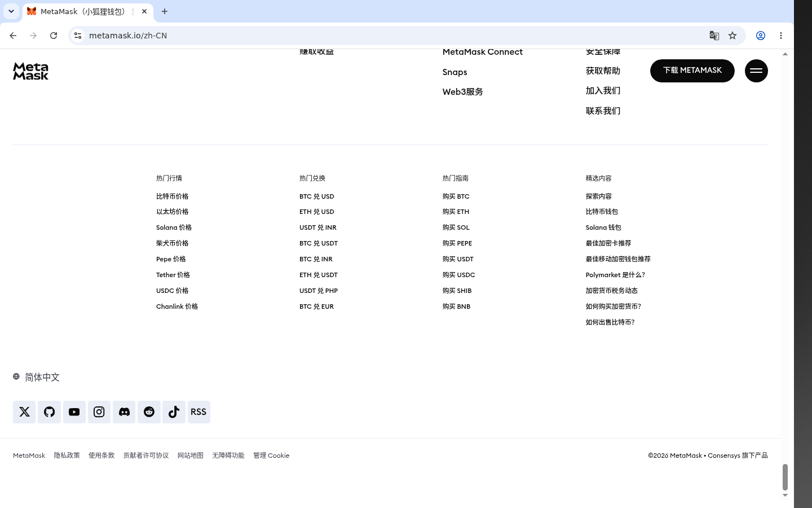Open the 柴犬币价格 link
812x508 pixels.
173,243
